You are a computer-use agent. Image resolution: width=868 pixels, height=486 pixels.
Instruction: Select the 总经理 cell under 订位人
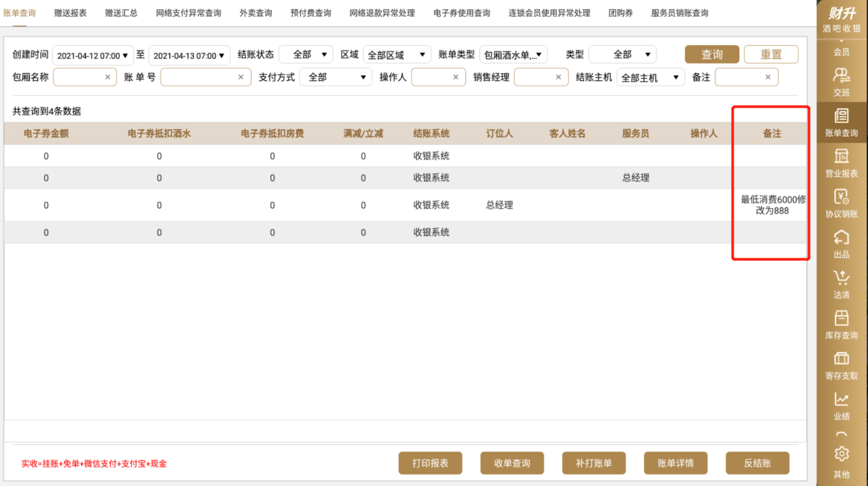[x=500, y=205]
